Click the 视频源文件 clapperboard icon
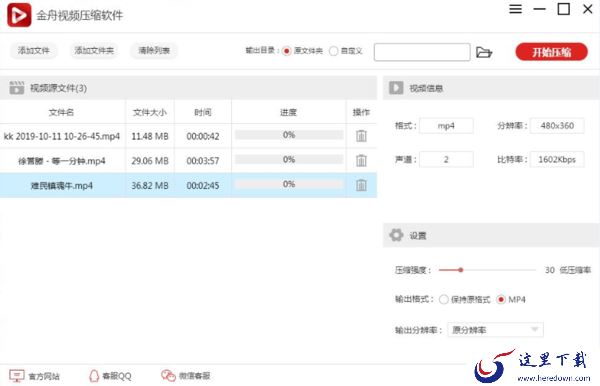 tap(17, 88)
